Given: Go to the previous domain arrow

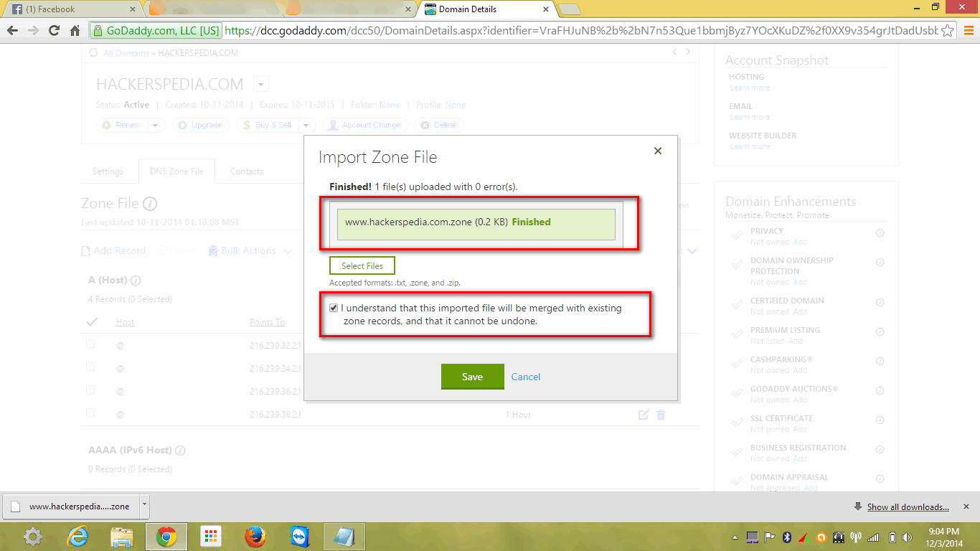Looking at the screenshot, I should (x=674, y=52).
